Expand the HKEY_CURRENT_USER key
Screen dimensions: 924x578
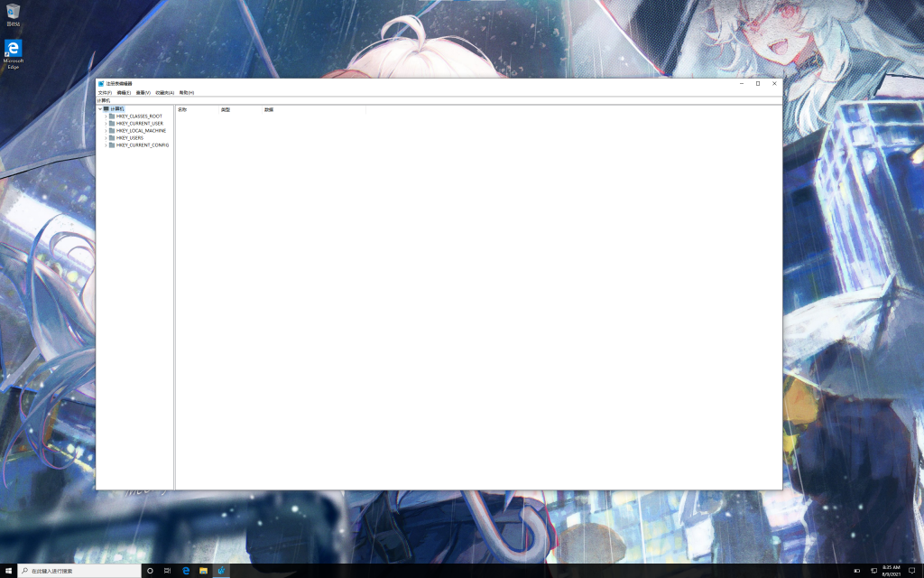[x=106, y=123]
